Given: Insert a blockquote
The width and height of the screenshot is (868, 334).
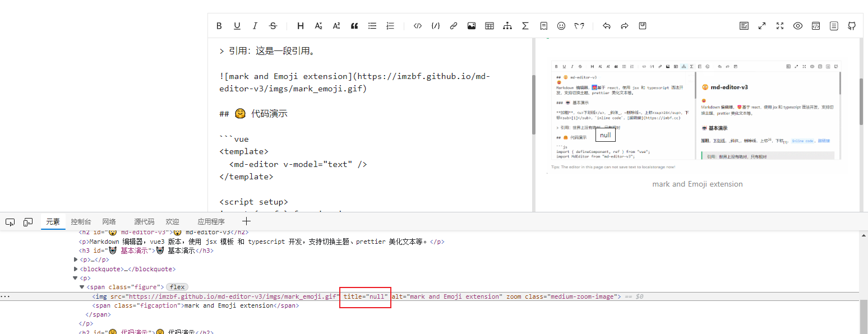Looking at the screenshot, I should 354,26.
